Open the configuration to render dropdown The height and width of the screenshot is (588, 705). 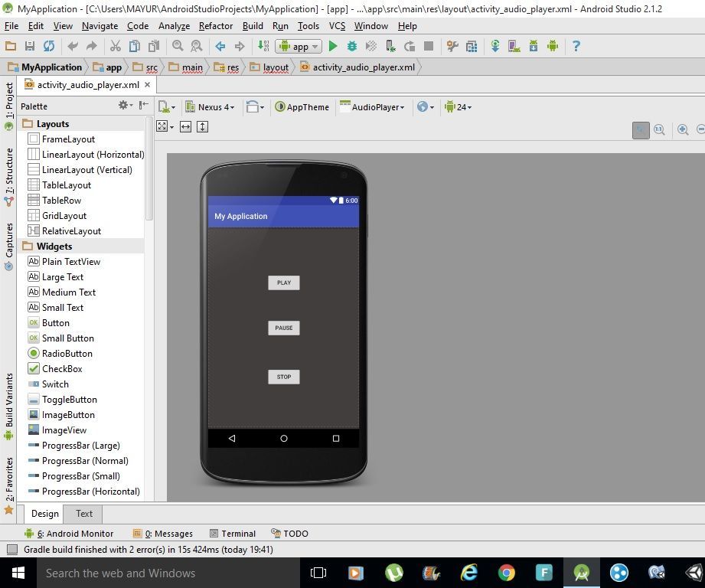click(x=166, y=107)
